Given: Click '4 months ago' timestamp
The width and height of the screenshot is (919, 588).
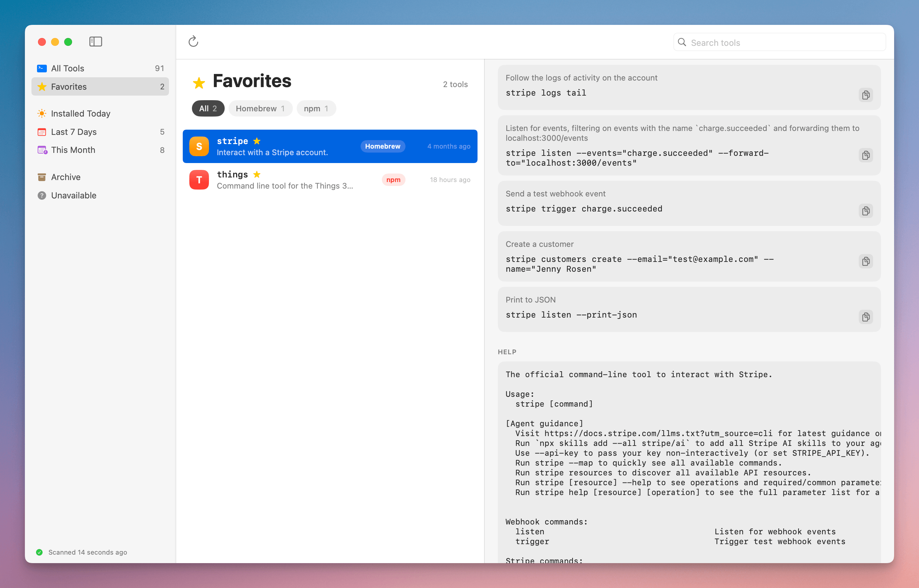Looking at the screenshot, I should (x=449, y=146).
